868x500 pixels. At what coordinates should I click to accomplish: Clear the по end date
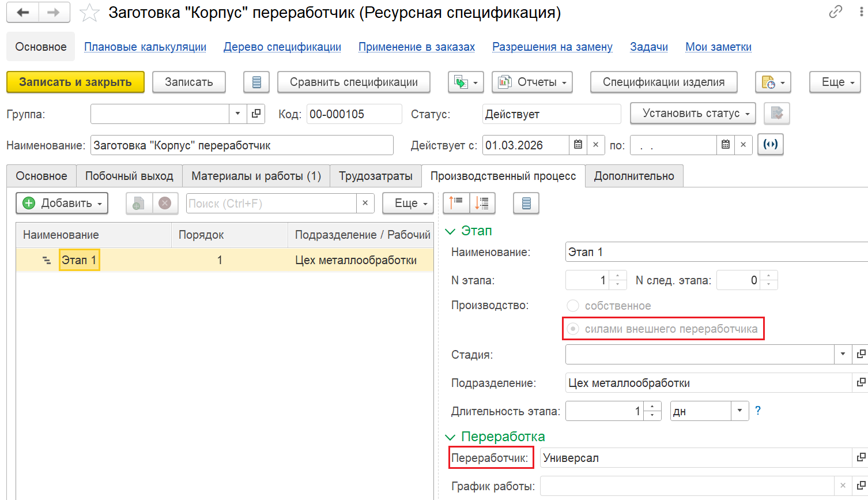click(x=743, y=145)
